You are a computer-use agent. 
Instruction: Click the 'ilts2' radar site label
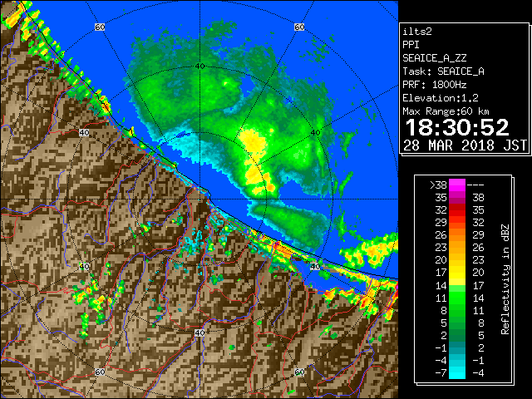[417, 32]
